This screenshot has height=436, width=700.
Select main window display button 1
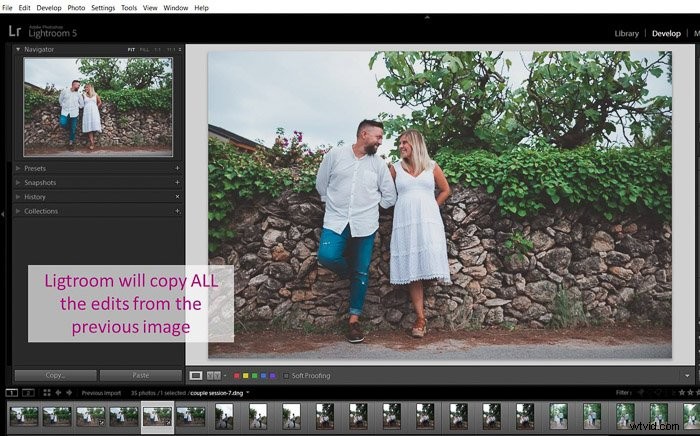point(12,393)
